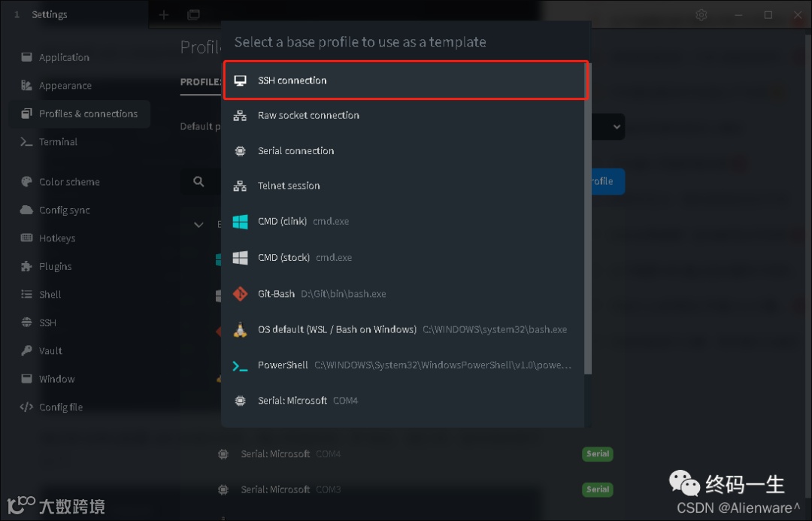This screenshot has height=521, width=812.
Task: Focus the base profile template filter field
Action: point(406,42)
